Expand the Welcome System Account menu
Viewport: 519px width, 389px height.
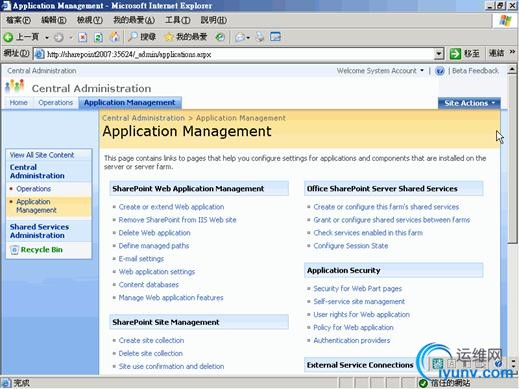[380, 71]
